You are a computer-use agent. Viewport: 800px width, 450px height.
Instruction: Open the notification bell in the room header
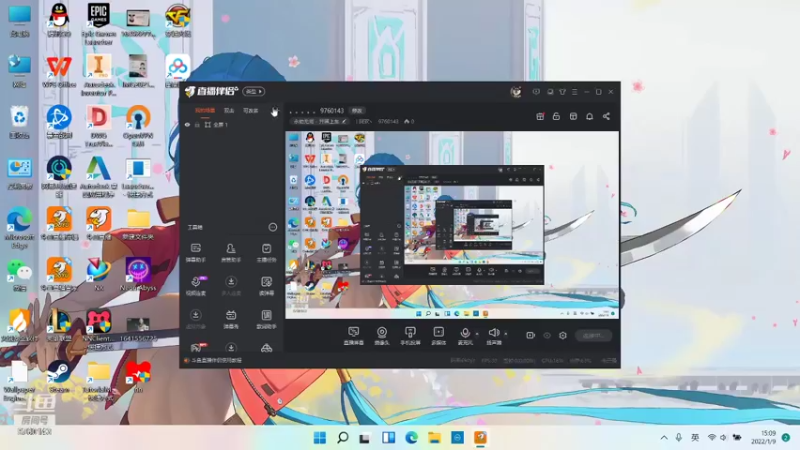tap(589, 116)
